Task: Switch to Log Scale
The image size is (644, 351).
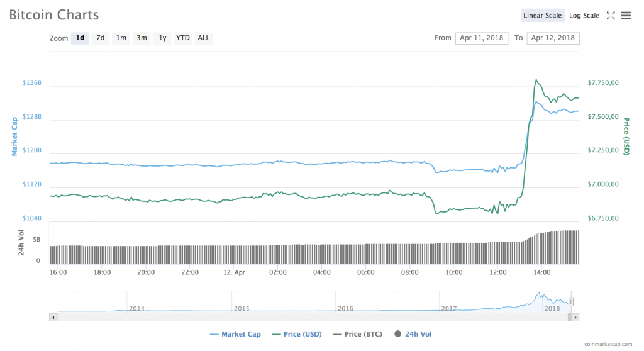Action: click(x=584, y=16)
